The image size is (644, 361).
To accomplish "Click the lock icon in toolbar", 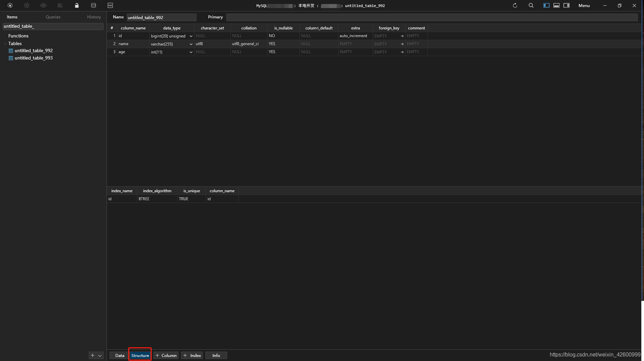I will coord(77,5).
